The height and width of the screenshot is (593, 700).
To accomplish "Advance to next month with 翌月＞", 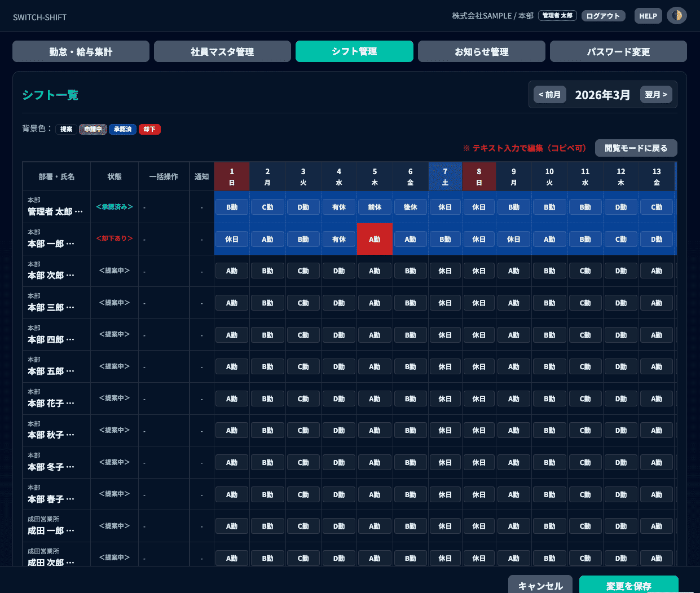I will coord(656,95).
